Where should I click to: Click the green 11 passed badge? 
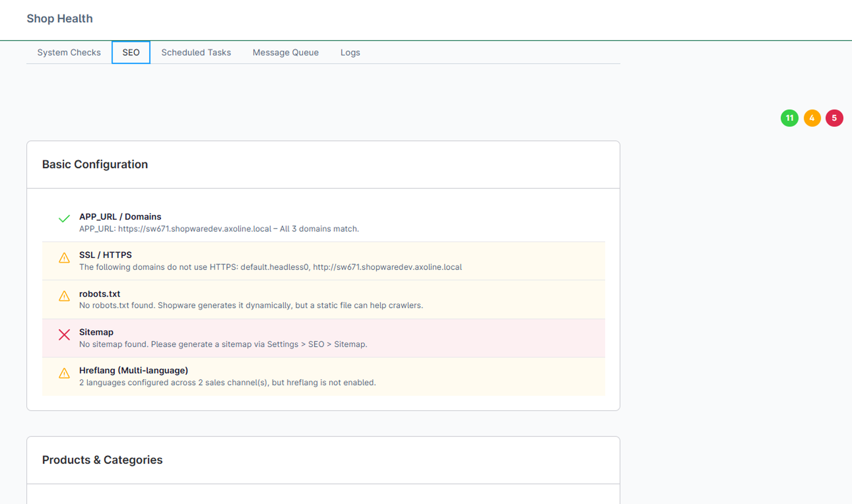(789, 118)
